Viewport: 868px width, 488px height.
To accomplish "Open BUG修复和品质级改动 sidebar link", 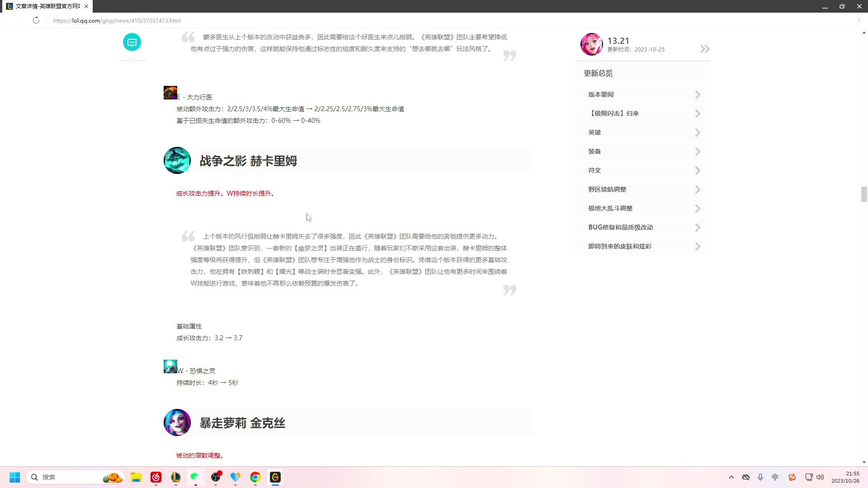I will 643,227.
